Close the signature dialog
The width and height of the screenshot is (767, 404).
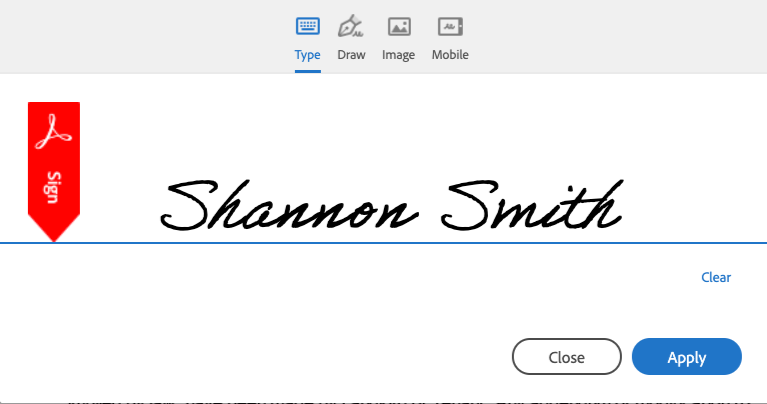point(566,357)
